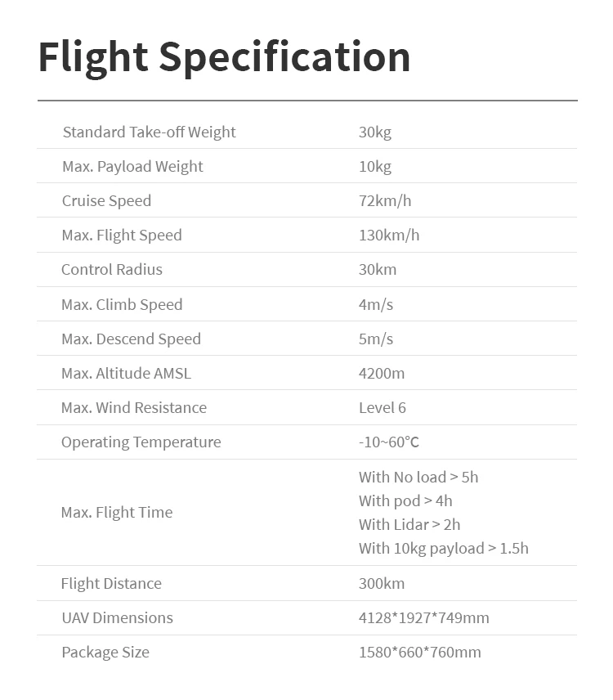This screenshot has width=613, height=700.
Task: Select the 4200m altitude value
Action: [x=382, y=374]
